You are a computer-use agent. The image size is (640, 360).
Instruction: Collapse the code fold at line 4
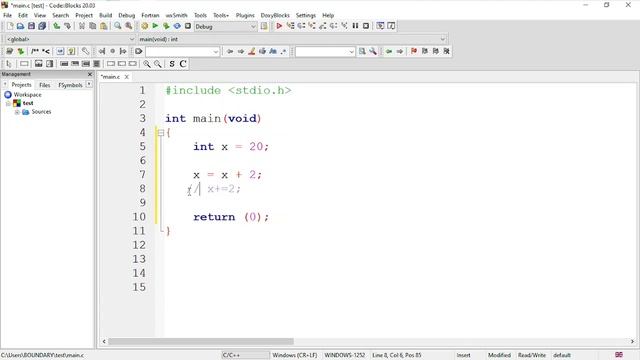tap(161, 133)
